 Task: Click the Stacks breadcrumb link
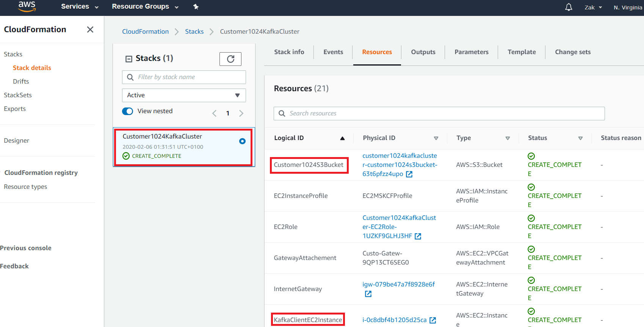(194, 32)
